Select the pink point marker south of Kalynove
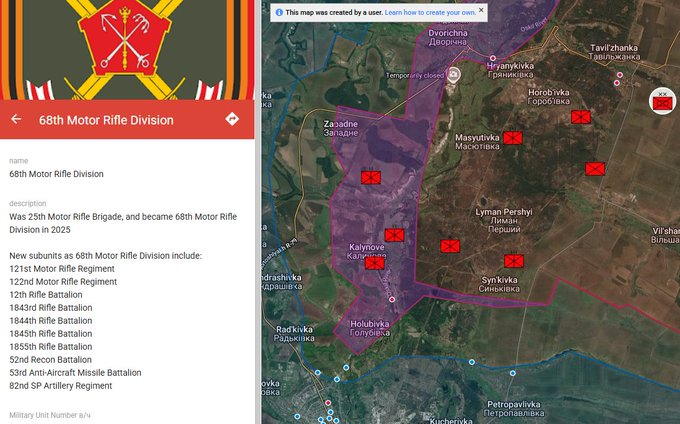 pyautogui.click(x=392, y=299)
